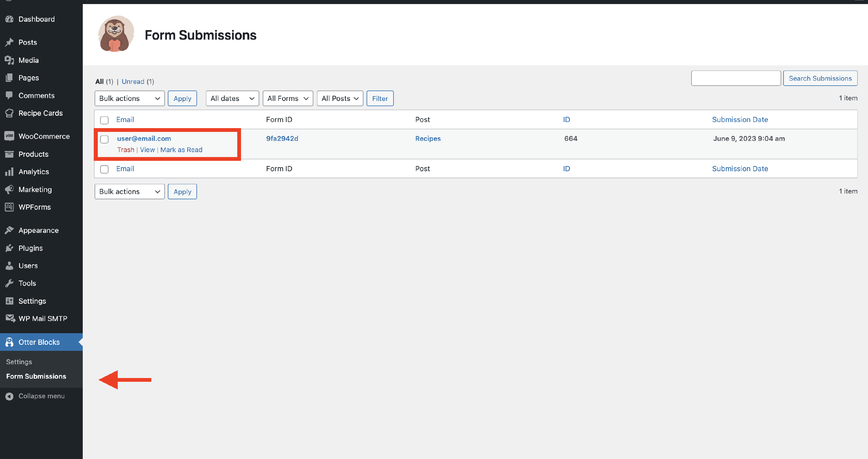Click the Posts pushpin icon
The image size is (868, 459).
pyautogui.click(x=10, y=43)
